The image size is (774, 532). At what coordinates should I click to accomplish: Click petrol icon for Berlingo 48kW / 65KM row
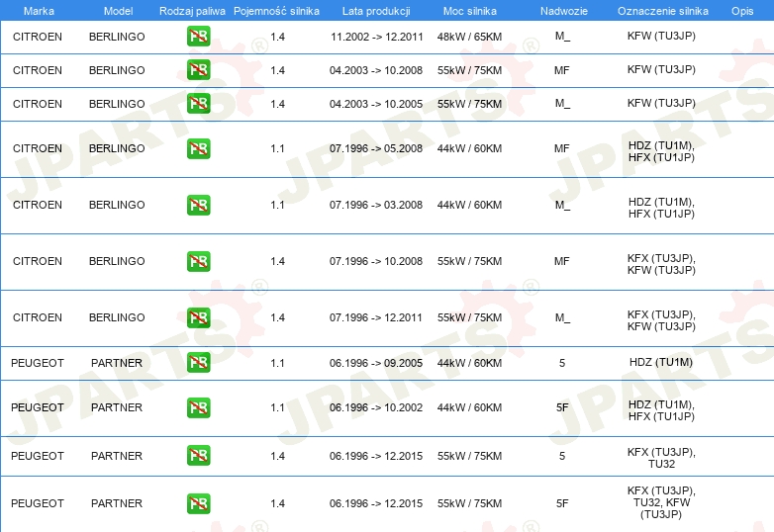[x=198, y=37]
